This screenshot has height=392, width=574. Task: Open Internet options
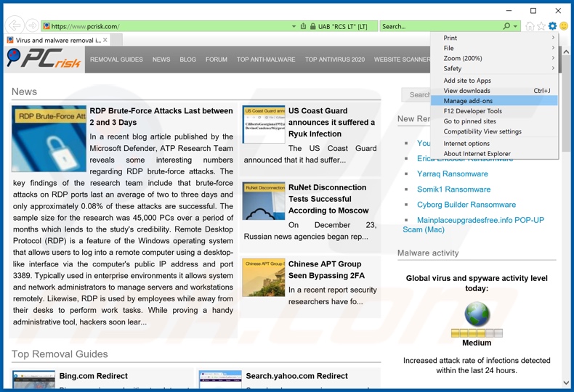[x=494, y=143]
